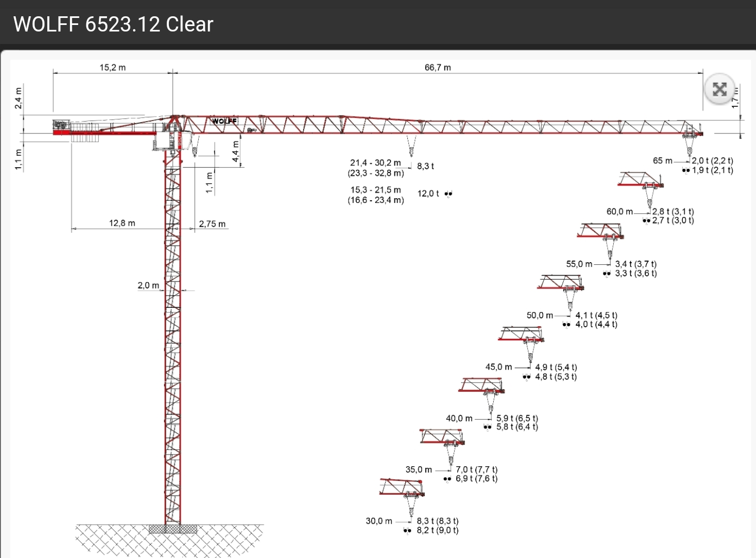Image resolution: width=756 pixels, height=558 pixels.
Task: Click the 8,3 t load value near the jib
Action: click(x=426, y=166)
